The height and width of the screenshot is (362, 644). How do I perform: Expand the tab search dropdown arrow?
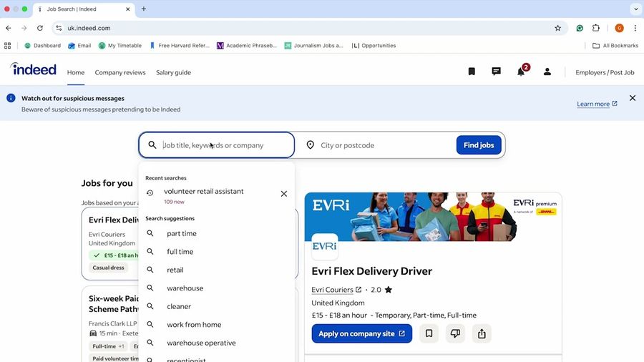636,9
